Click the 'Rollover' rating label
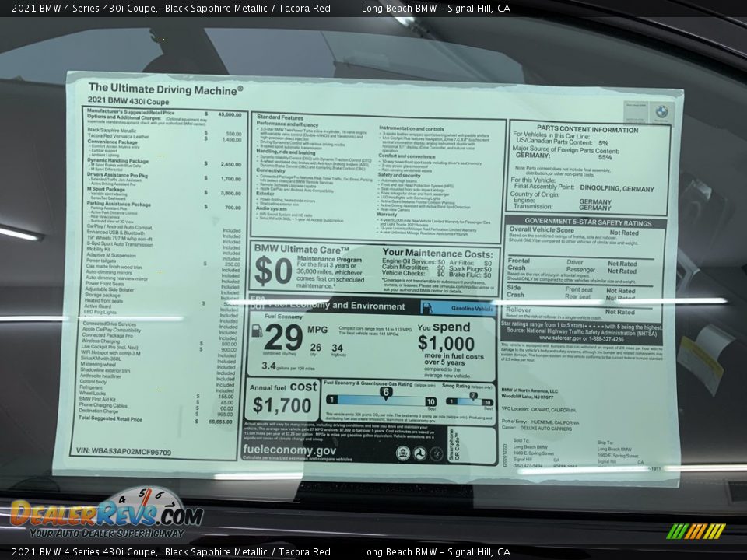The width and height of the screenshot is (747, 560). coord(518,310)
